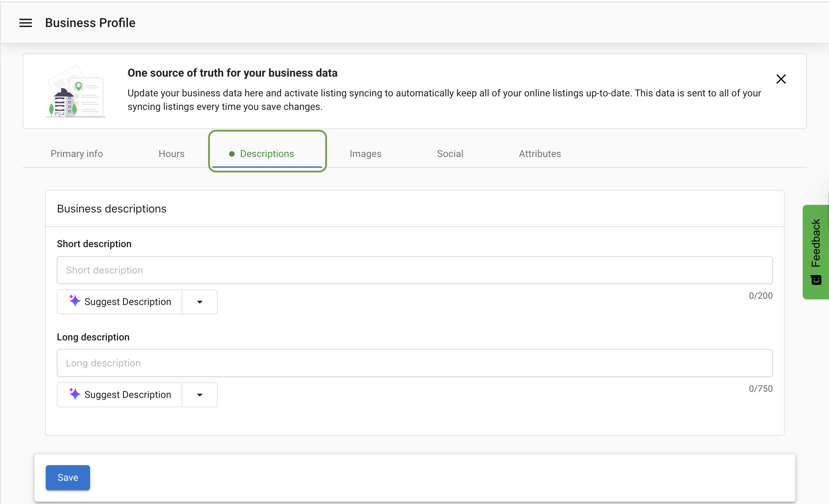Click the green dot beside Descriptions tab
829x504 pixels.
(232, 154)
